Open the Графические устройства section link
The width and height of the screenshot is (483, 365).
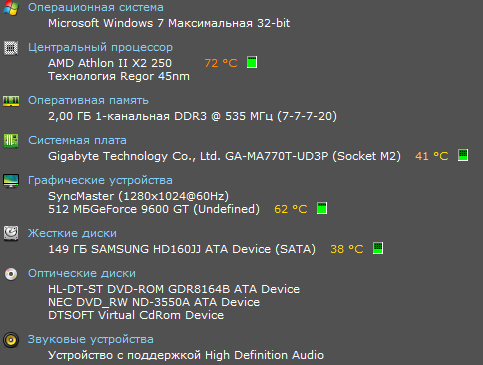point(100,180)
